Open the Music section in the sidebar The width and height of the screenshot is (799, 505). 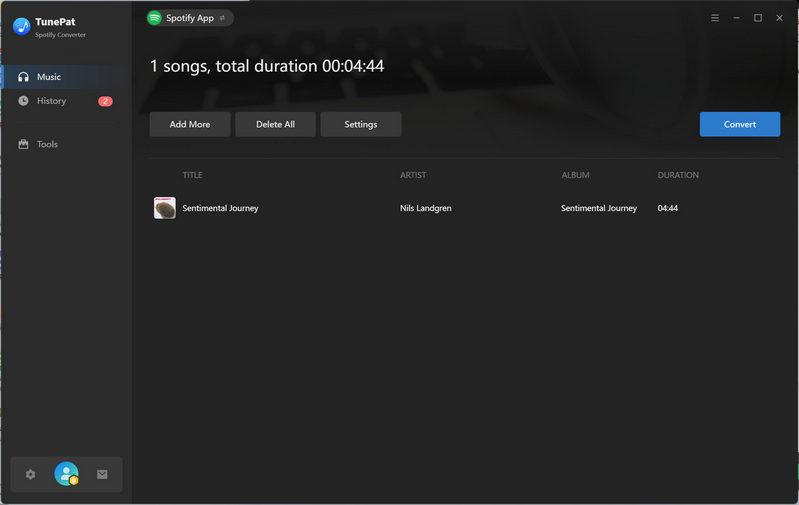tap(66, 77)
